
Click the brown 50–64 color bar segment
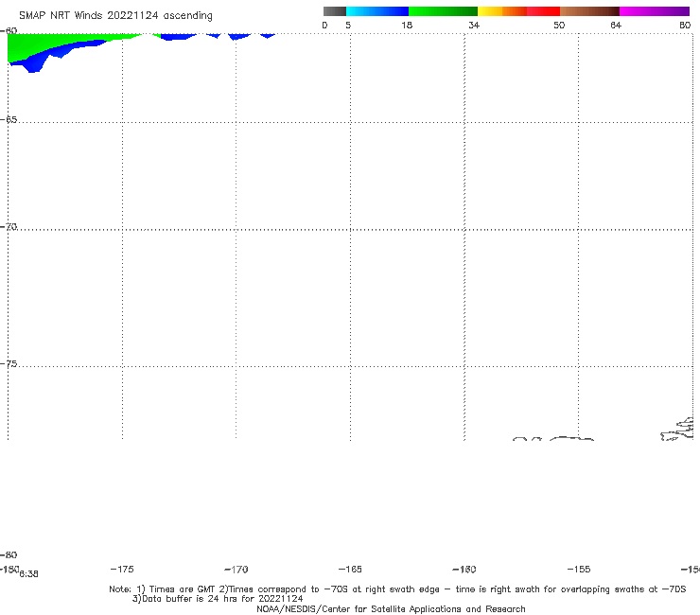click(x=589, y=11)
